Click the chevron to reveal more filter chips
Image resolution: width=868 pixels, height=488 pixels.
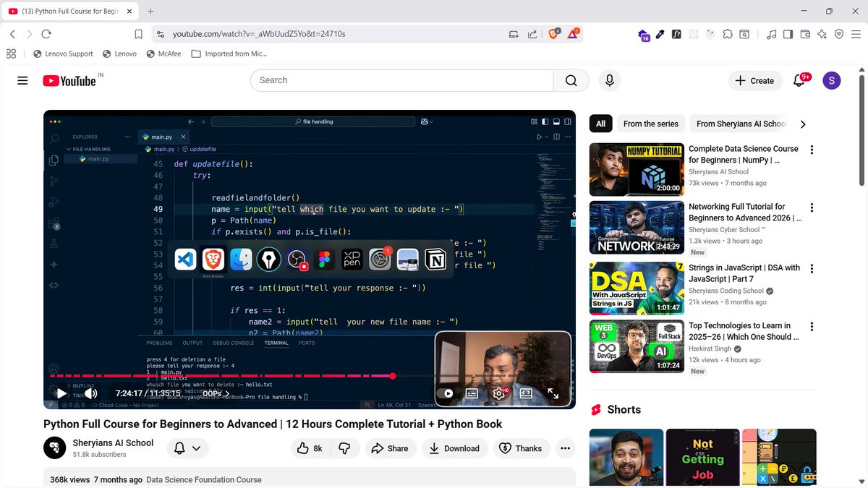(803, 124)
